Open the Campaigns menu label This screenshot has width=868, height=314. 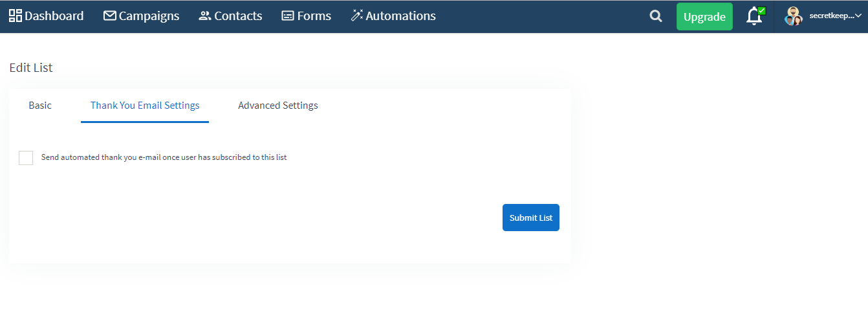point(149,16)
